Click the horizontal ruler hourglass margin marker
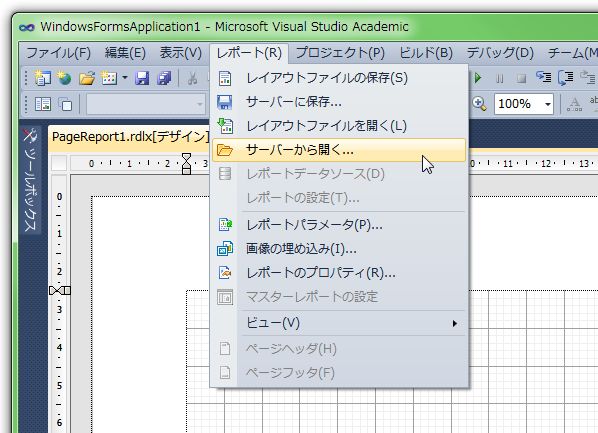This screenshot has height=433, width=598. pos(186,164)
